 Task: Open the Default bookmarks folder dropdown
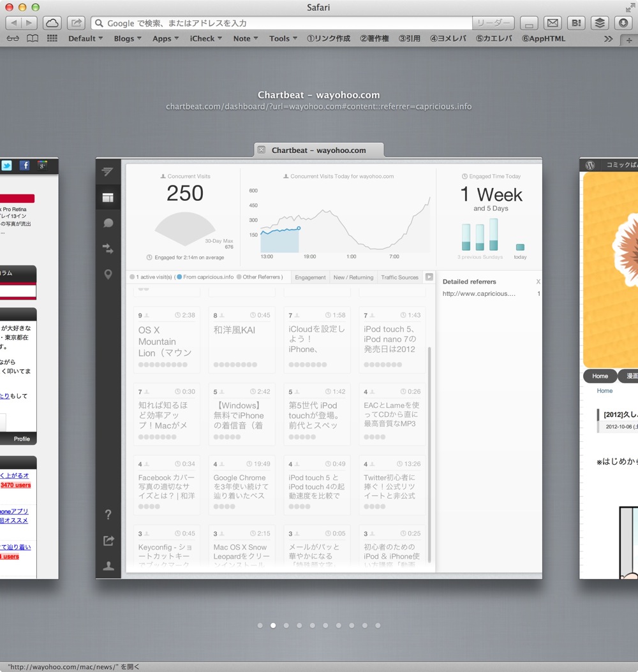tap(85, 38)
